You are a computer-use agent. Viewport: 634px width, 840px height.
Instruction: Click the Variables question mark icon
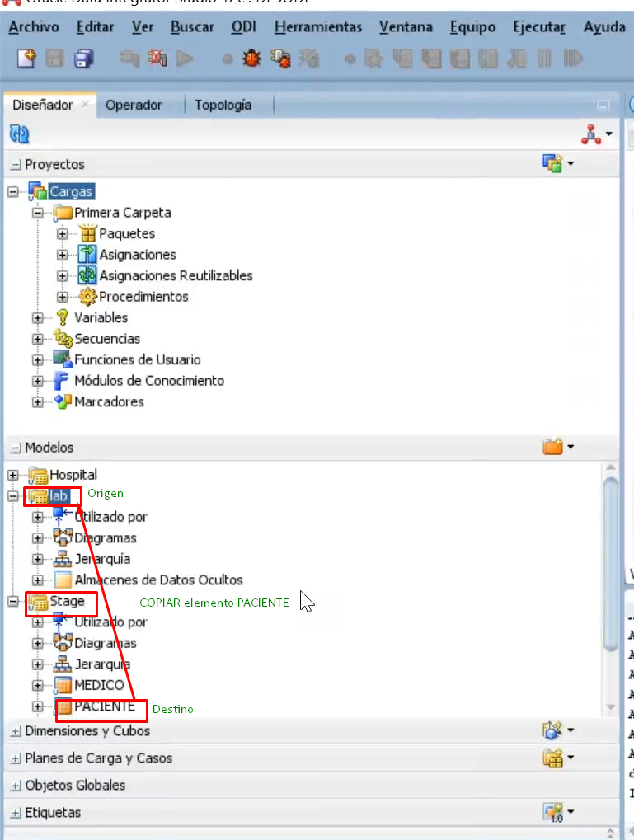click(63, 317)
